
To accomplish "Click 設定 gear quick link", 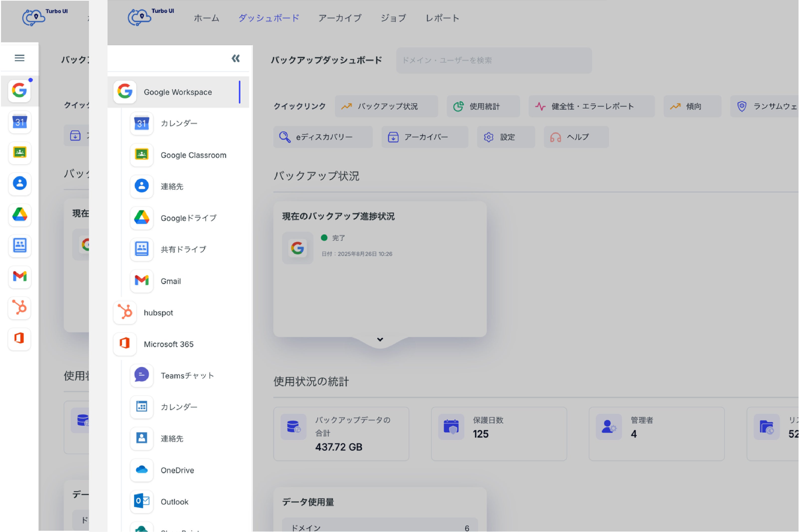I will tap(506, 137).
